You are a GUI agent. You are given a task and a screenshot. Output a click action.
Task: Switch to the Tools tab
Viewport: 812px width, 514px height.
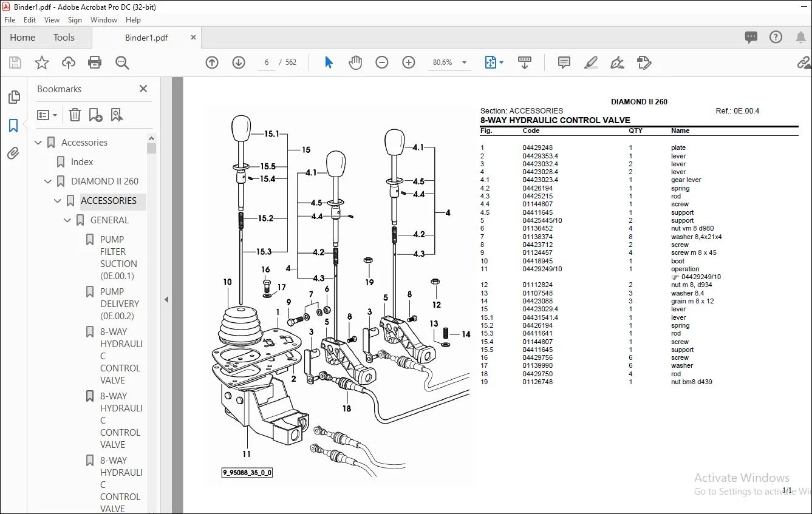pos(64,38)
